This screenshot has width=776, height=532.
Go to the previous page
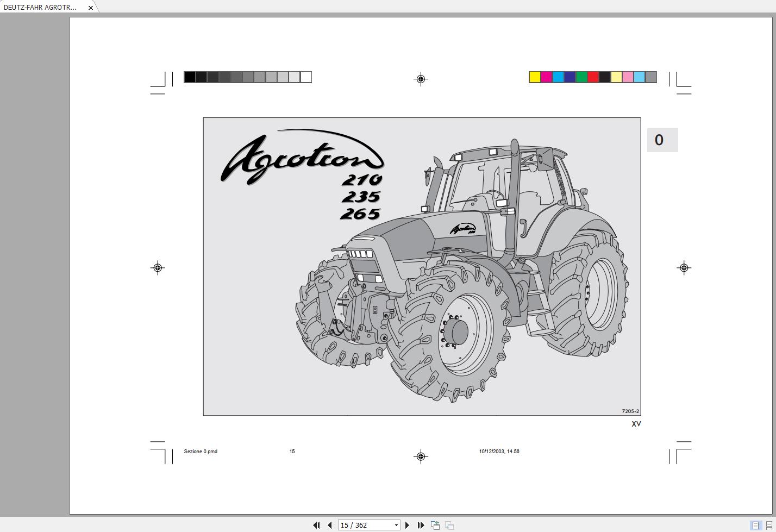[329, 525]
